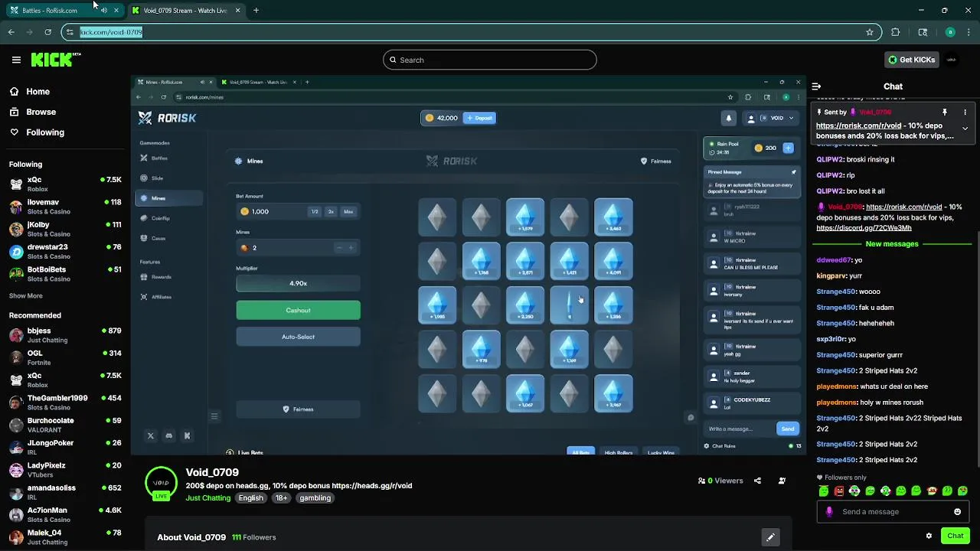Open the Kick hamburger menu
Viewport: 980px width, 551px height.
16,60
